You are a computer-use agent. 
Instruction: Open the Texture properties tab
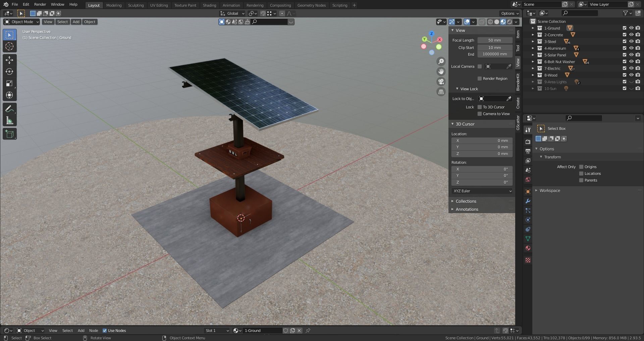click(x=528, y=260)
